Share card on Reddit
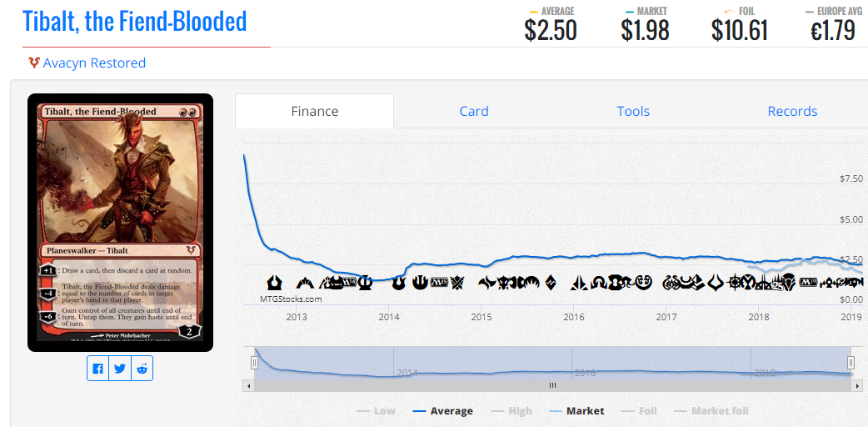The height and width of the screenshot is (427, 868). coord(142,369)
